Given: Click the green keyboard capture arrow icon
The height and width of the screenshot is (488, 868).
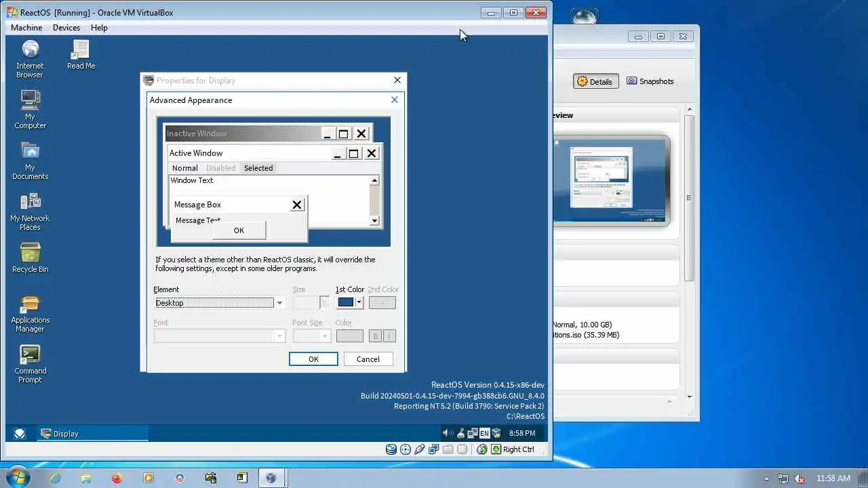Looking at the screenshot, I should [x=496, y=449].
